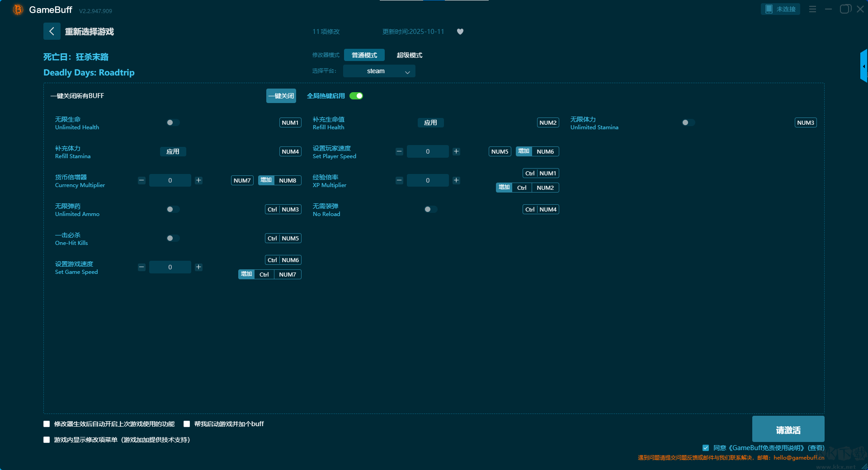
Task: Check the show in-game cheat menu checkbox
Action: pyautogui.click(x=47, y=440)
